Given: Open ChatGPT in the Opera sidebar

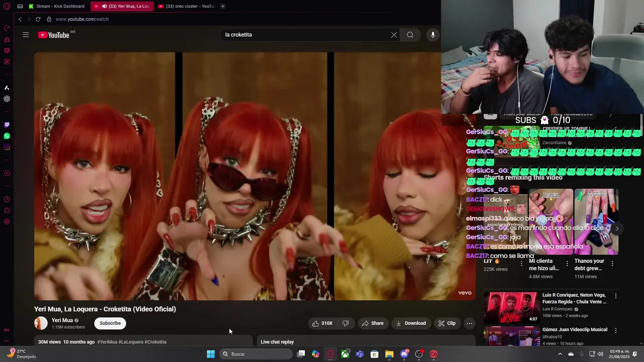Looking at the screenshot, I should (7, 99).
